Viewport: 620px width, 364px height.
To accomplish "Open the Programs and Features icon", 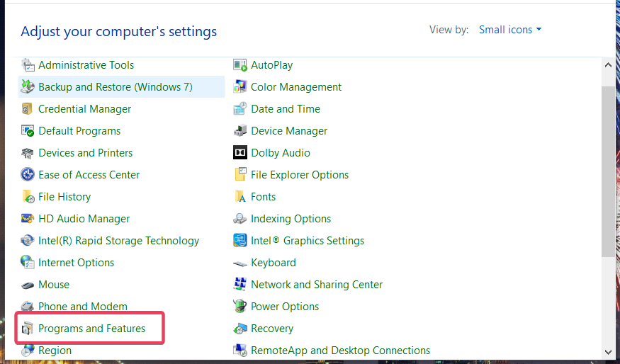I will pyautogui.click(x=28, y=329).
